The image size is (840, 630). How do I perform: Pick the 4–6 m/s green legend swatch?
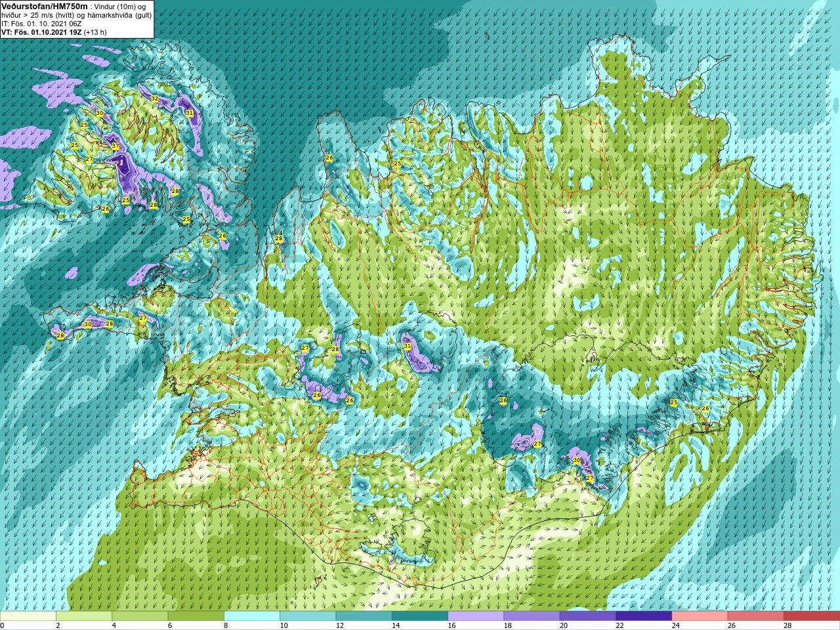pyautogui.click(x=140, y=616)
